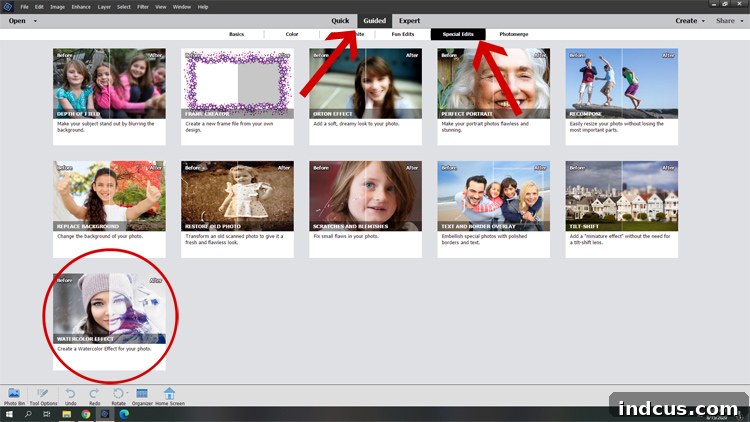The width and height of the screenshot is (750, 422).
Task: Click the Redo icon
Action: coord(94,396)
